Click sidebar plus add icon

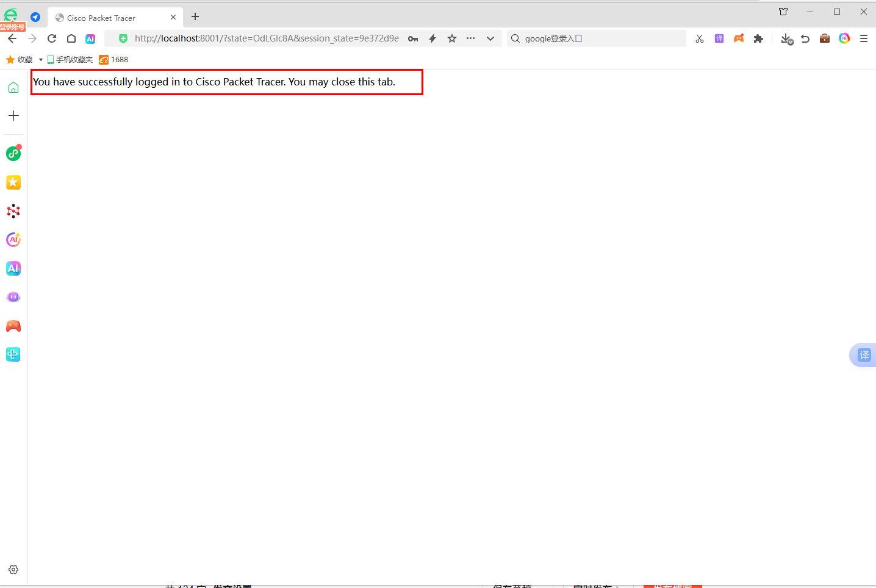(13, 115)
